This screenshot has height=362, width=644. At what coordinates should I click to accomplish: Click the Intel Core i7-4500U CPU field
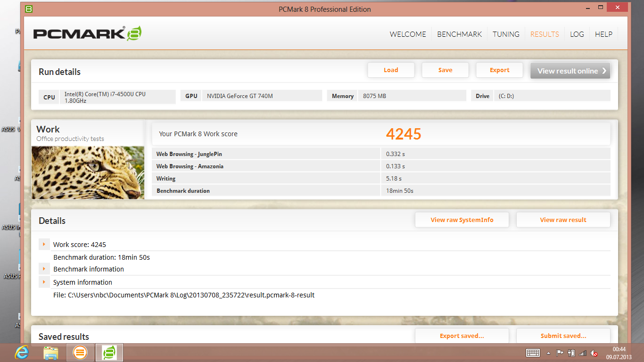[118, 97]
